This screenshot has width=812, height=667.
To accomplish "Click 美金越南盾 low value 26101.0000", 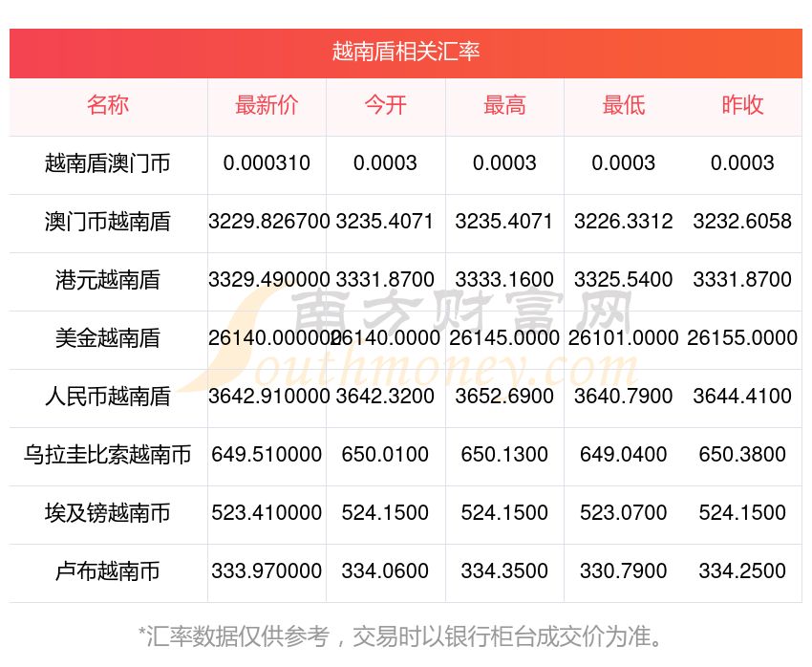I will pos(624,337).
